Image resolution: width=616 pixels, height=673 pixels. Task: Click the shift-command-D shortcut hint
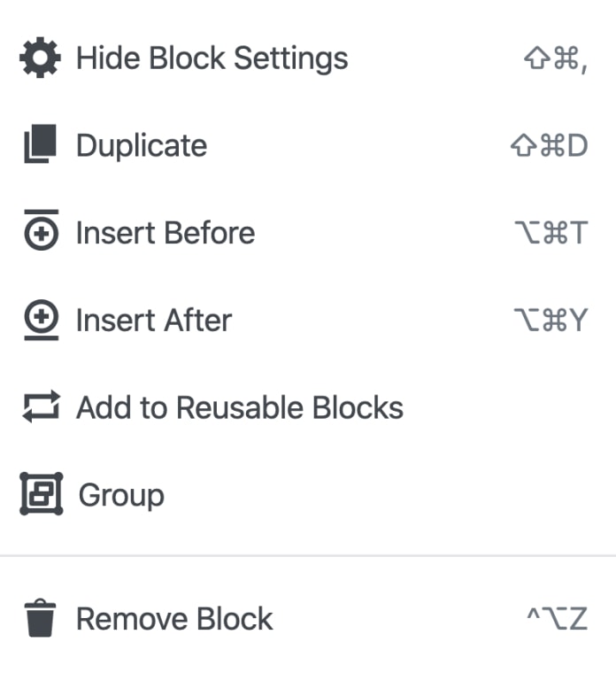click(550, 146)
